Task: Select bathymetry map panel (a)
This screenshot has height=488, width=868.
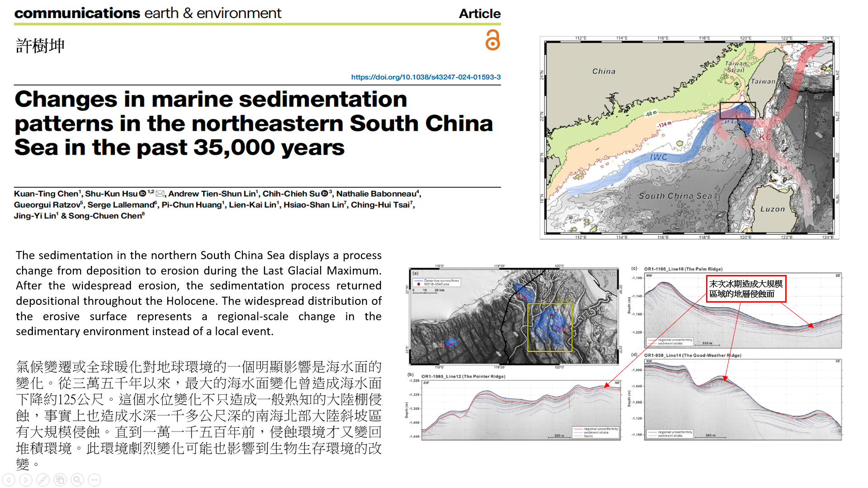Action: click(x=514, y=316)
